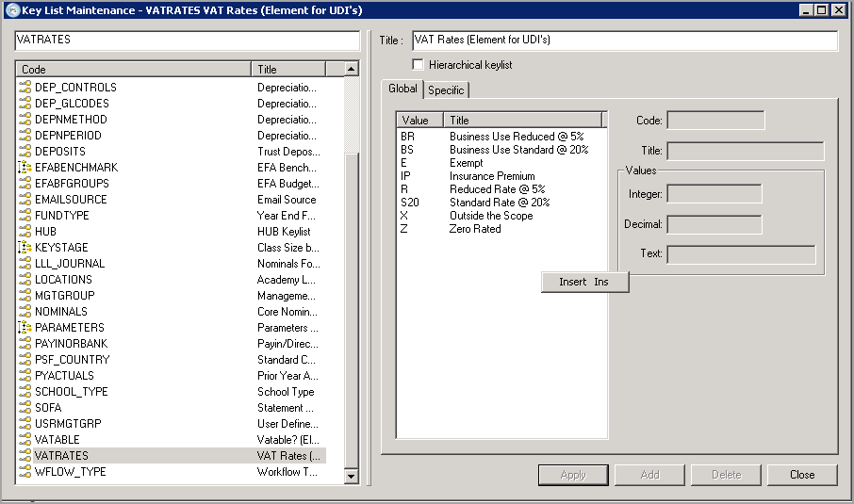The height and width of the screenshot is (504, 854).
Task: Click the VAT Rates title field
Action: click(x=624, y=41)
